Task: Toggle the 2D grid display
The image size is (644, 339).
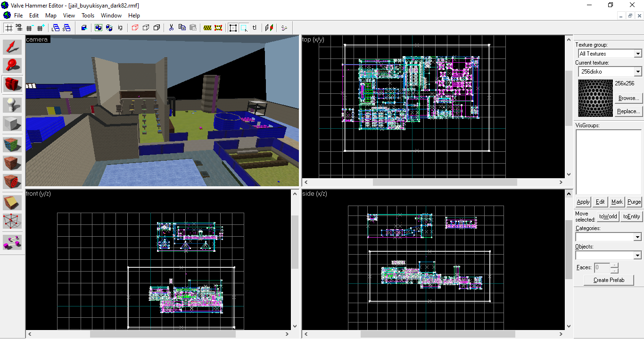Action: [x=9, y=28]
